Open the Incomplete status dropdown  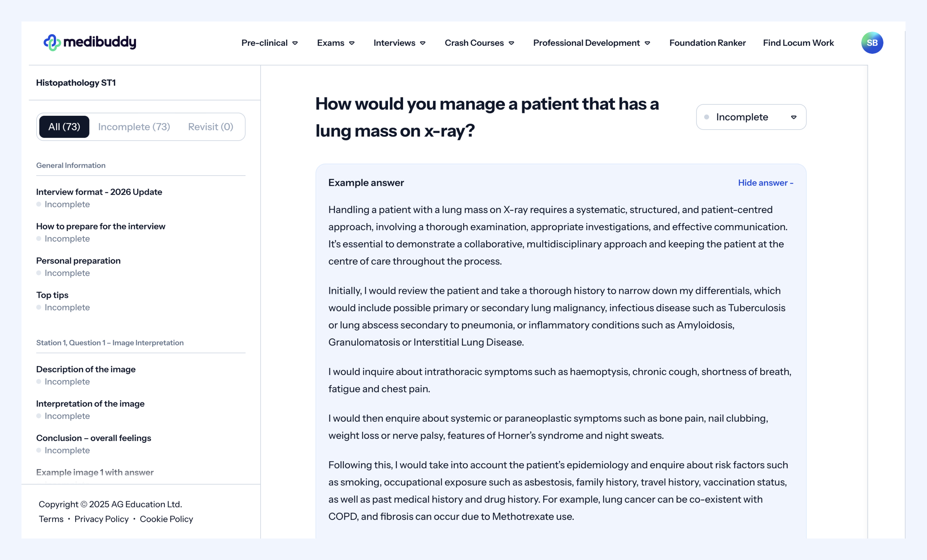[750, 117]
